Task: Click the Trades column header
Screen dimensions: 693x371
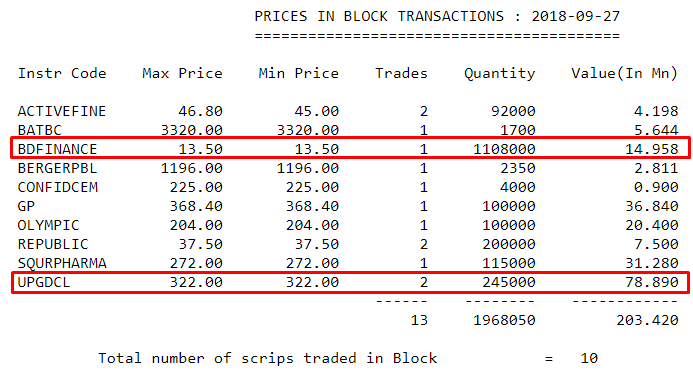Action: pos(401,73)
